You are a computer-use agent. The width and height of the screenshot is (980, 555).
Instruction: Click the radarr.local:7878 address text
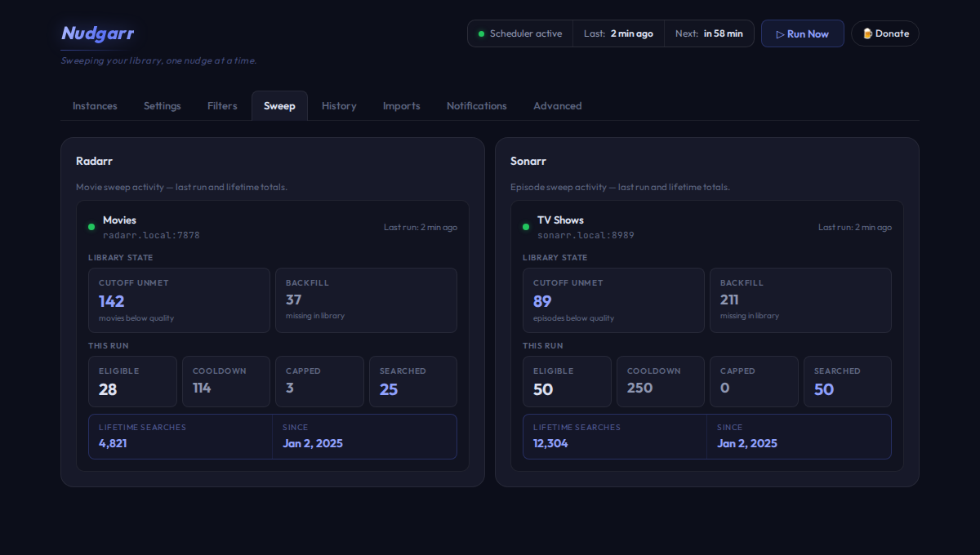[151, 235]
